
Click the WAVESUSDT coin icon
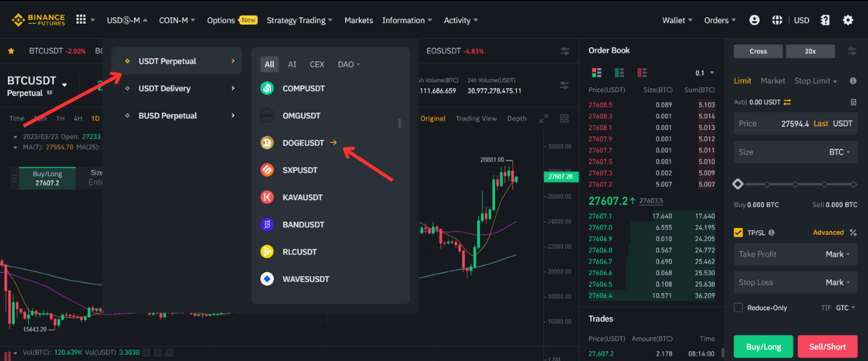coord(268,279)
